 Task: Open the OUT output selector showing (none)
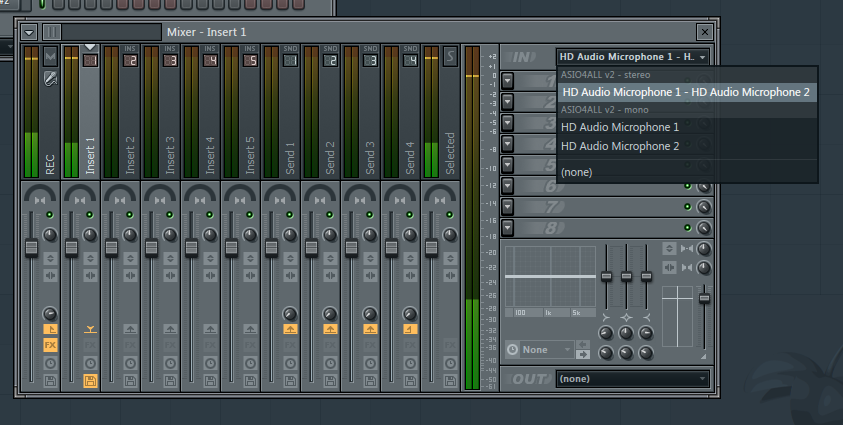632,379
